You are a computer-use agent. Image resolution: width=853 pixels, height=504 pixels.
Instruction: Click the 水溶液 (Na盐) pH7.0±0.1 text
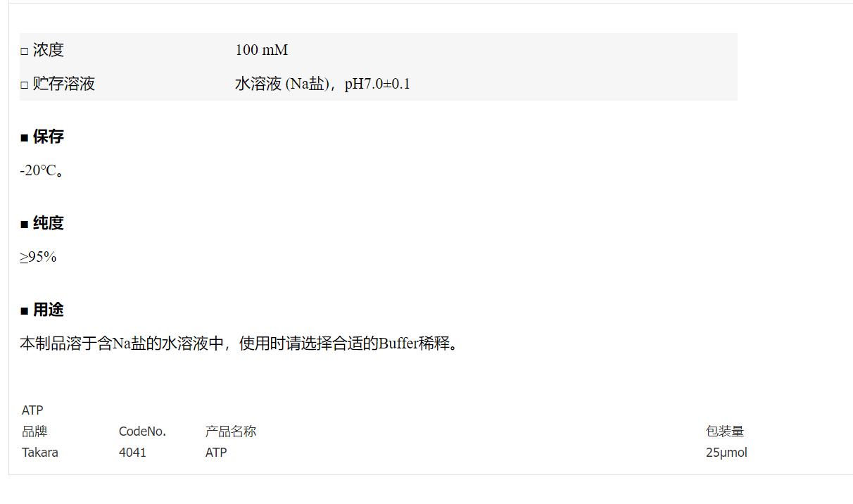[322, 84]
